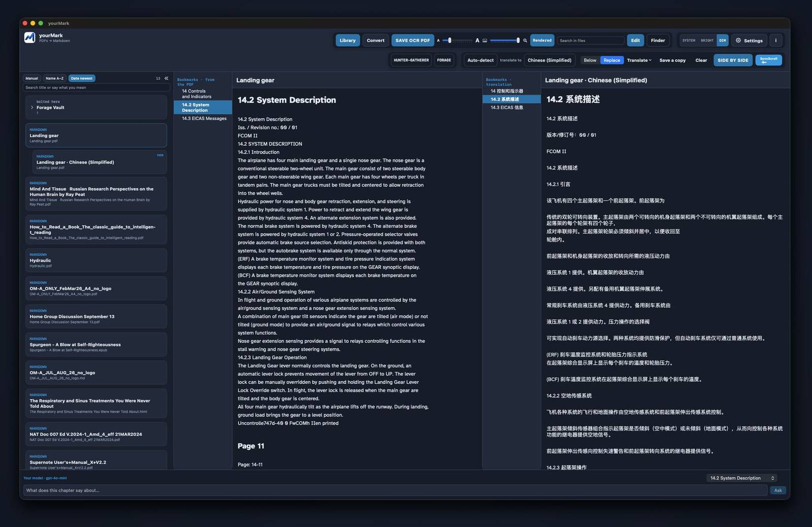
Task: Click the HUNTER-GATHERER button
Action: point(411,60)
